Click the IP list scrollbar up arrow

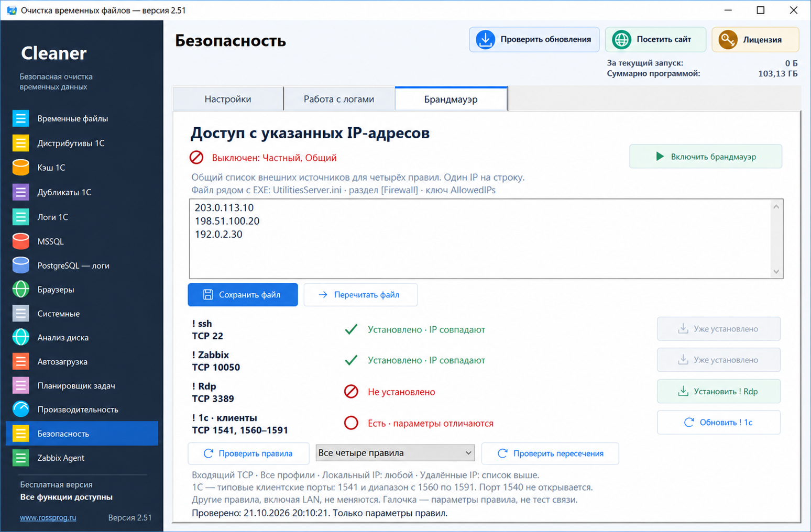click(x=776, y=207)
